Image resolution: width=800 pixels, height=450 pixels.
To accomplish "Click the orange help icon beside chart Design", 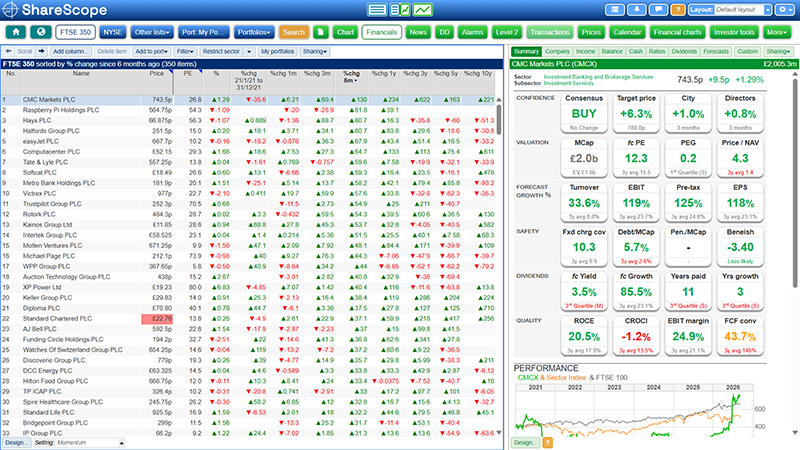I will pyautogui.click(x=547, y=442).
